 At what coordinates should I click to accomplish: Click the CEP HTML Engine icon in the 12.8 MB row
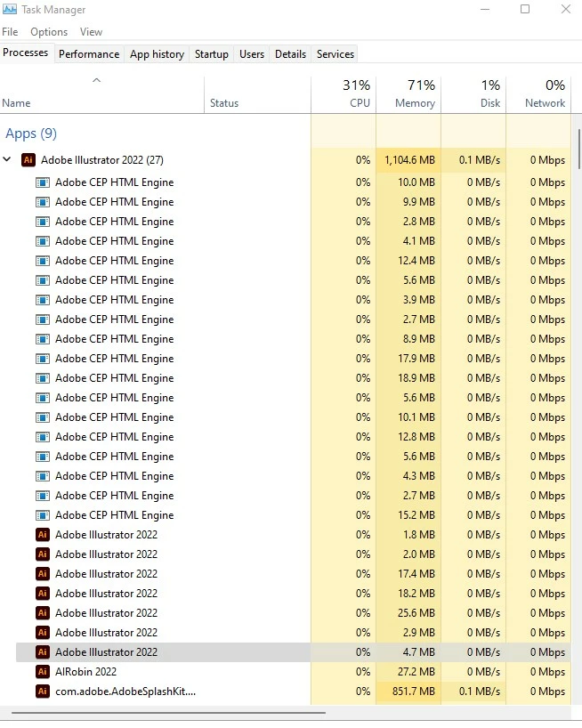pyautogui.click(x=43, y=437)
